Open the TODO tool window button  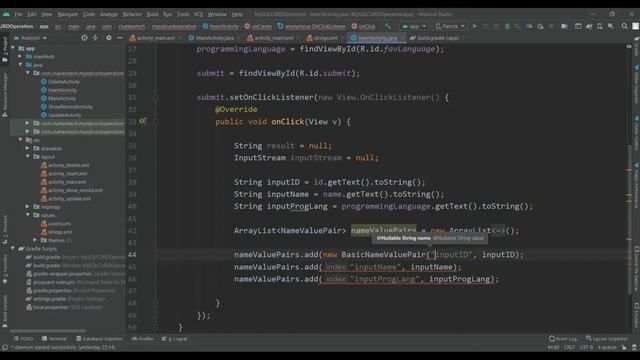pyautogui.click(x=23, y=339)
